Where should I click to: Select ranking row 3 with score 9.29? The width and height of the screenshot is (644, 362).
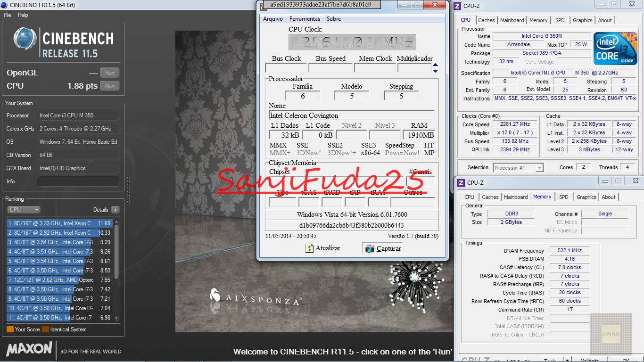(x=59, y=242)
